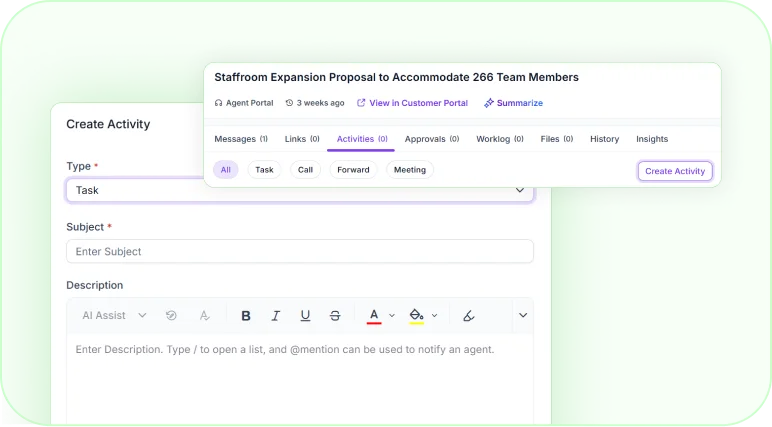Click the Create Activity heading

click(108, 124)
